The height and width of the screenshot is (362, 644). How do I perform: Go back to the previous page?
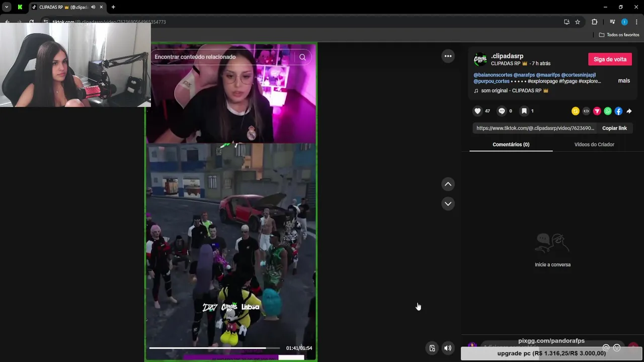pyautogui.click(x=7, y=22)
